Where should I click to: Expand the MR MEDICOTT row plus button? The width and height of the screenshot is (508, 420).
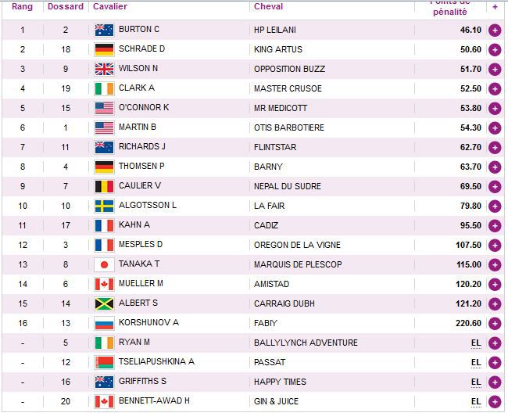click(x=494, y=108)
